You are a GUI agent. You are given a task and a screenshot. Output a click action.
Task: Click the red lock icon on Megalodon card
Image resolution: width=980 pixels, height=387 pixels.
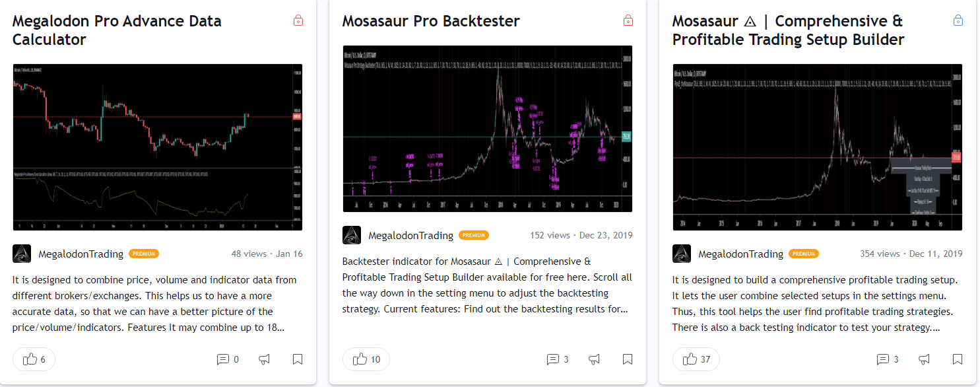click(x=298, y=20)
